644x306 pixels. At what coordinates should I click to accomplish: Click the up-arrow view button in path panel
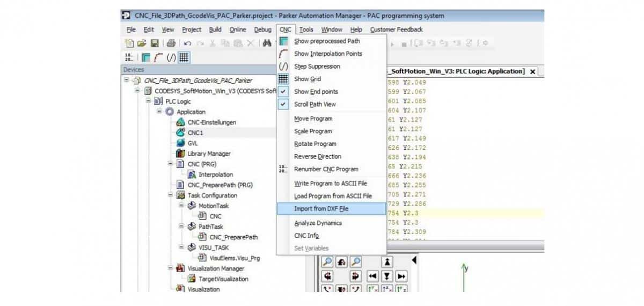387,262
